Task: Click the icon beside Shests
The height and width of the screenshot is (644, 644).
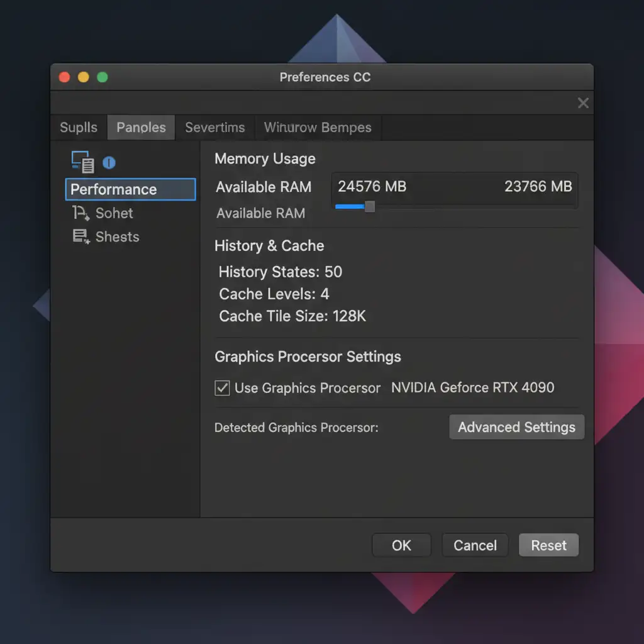Action: pos(80,237)
